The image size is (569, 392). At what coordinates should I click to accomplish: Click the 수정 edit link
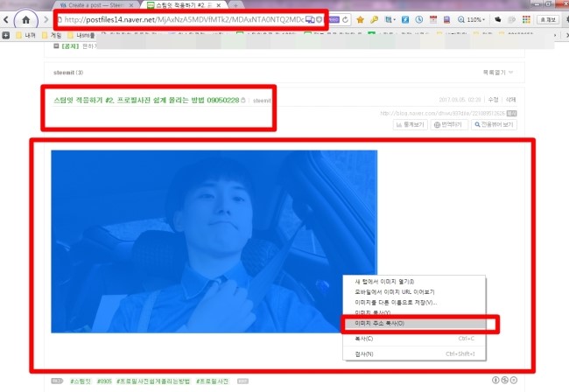(x=493, y=101)
